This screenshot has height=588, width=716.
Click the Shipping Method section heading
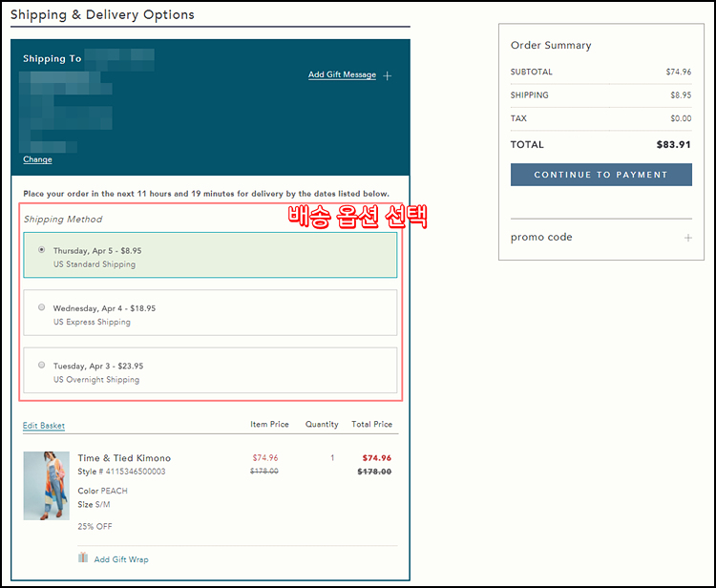point(63,220)
